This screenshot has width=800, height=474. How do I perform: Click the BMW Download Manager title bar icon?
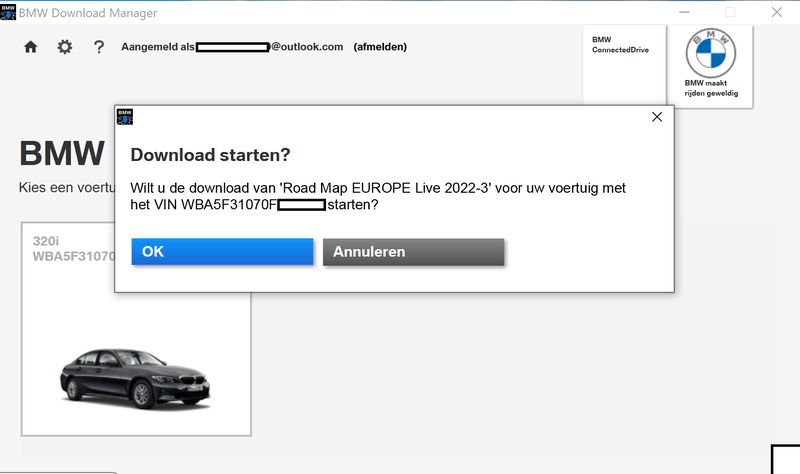point(8,12)
